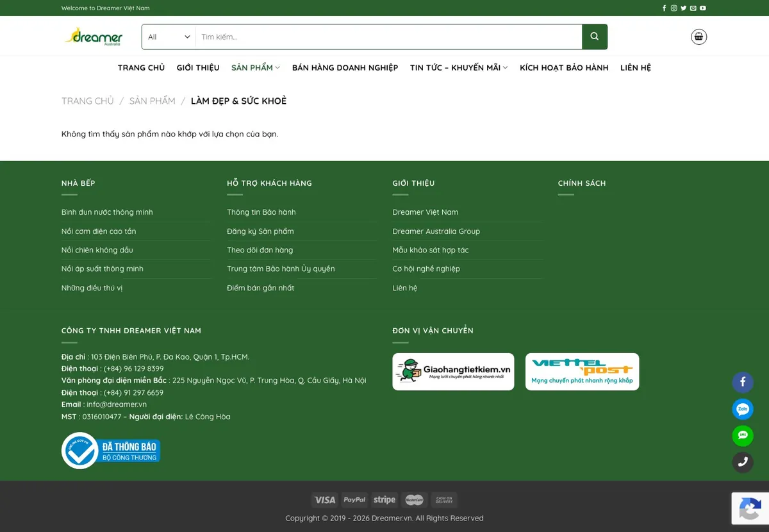The width and height of the screenshot is (769, 532).
Task: Open the 'Theo dõi đơn hàng' link
Action: tap(260, 250)
